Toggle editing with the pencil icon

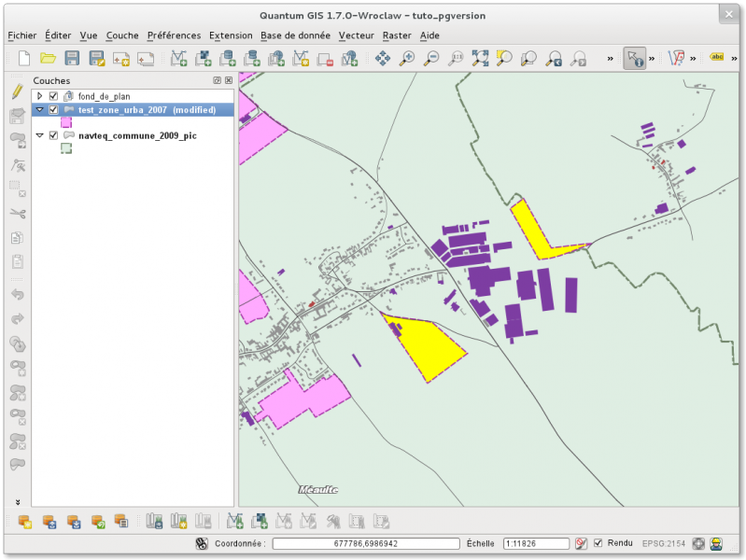tap(17, 92)
